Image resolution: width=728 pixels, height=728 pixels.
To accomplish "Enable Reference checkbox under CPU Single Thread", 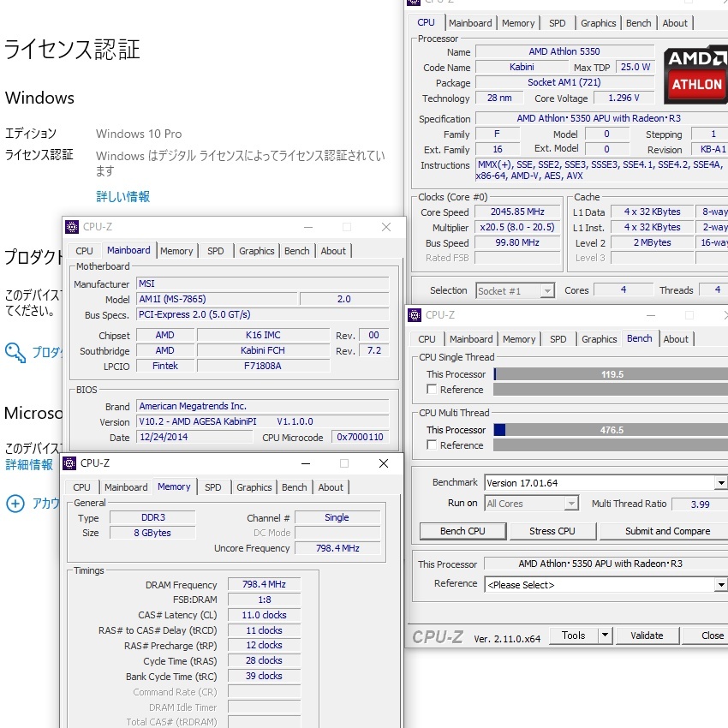I will (433, 390).
